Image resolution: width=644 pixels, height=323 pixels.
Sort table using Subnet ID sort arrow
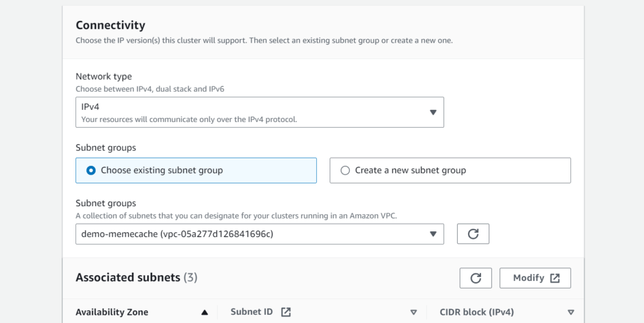coord(413,312)
